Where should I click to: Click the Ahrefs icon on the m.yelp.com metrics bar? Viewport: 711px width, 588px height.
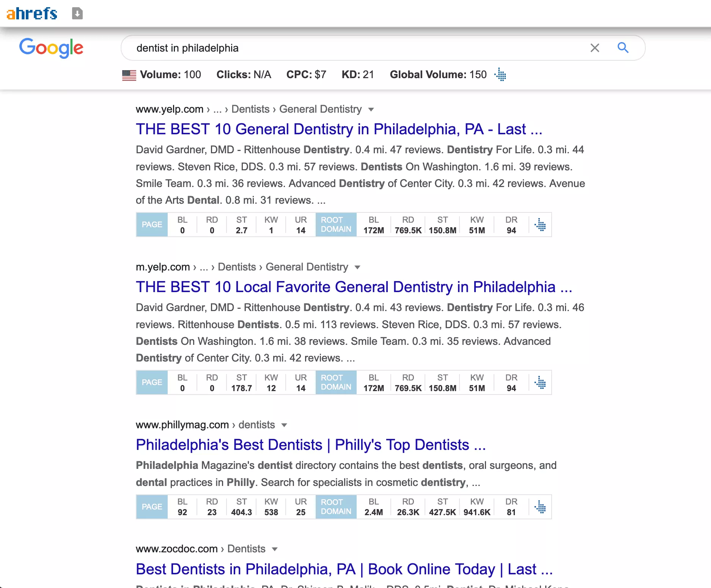click(x=540, y=382)
